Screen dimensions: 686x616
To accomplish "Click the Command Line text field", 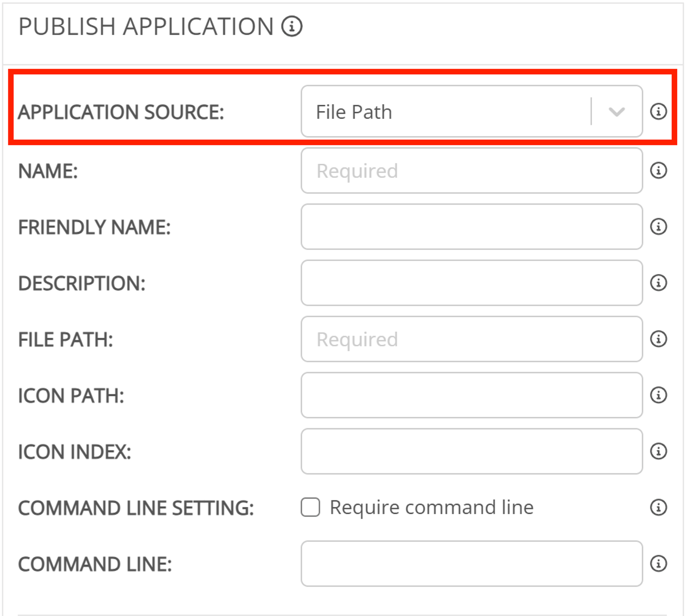I will (x=471, y=564).
